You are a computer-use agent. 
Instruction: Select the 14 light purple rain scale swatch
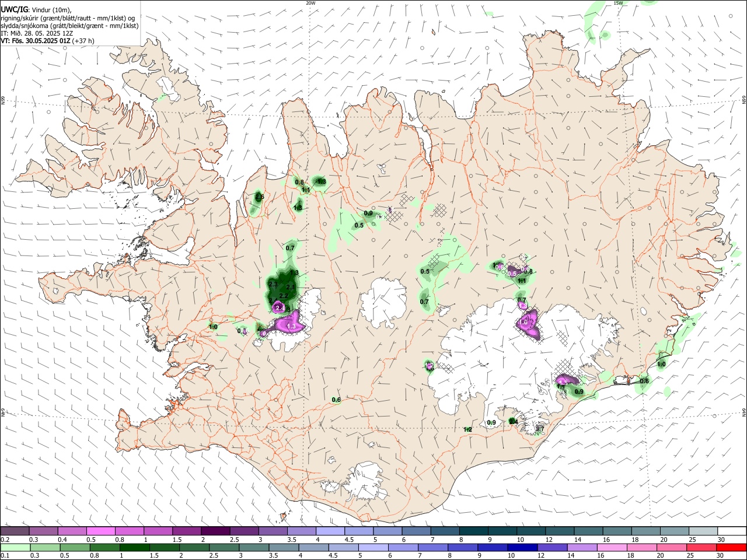click(x=582, y=547)
